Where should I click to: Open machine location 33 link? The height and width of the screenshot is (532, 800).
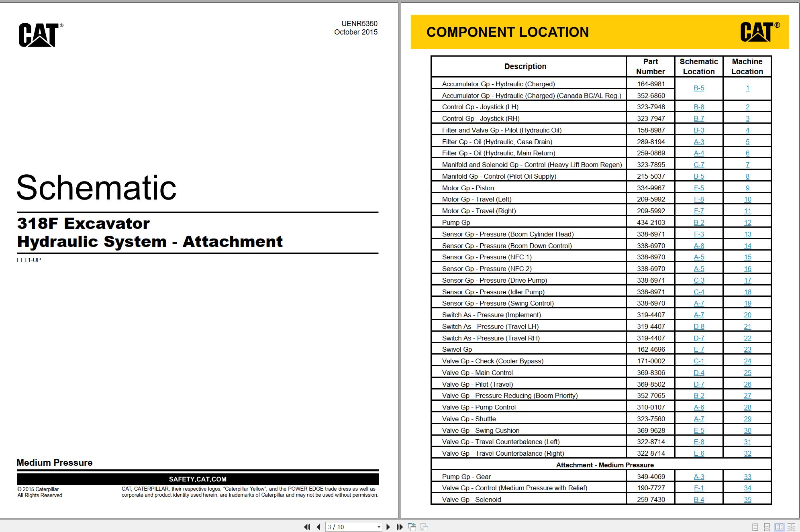747,477
